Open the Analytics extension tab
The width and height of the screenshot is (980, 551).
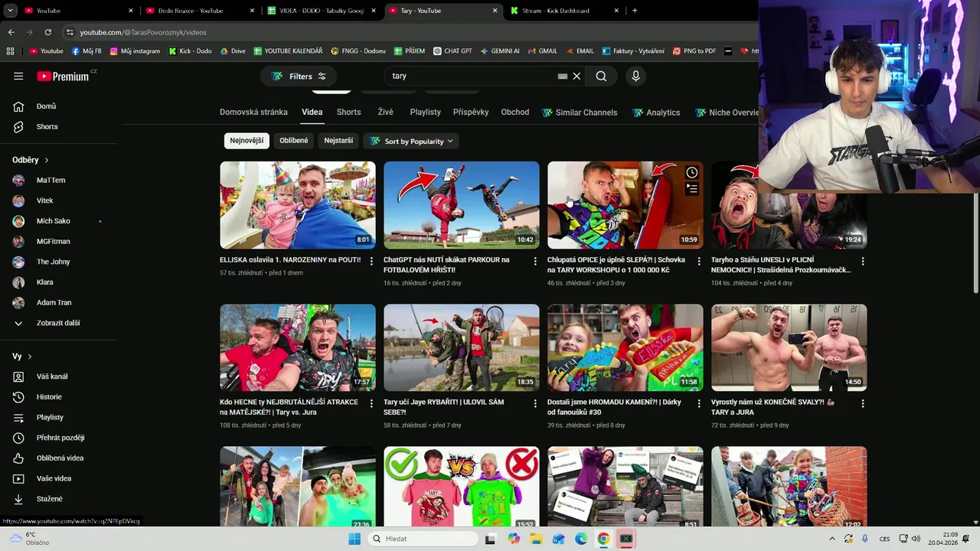point(656,112)
